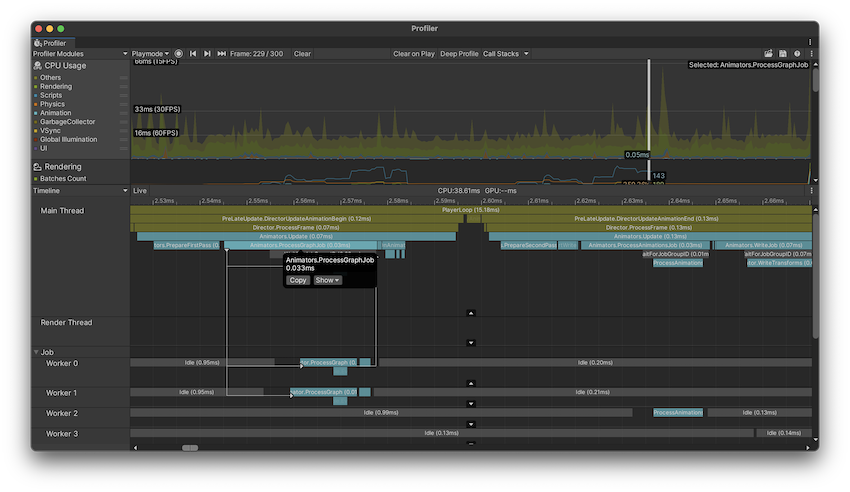Open the Call Stacks menu
The image size is (850, 492).
pyautogui.click(x=506, y=54)
